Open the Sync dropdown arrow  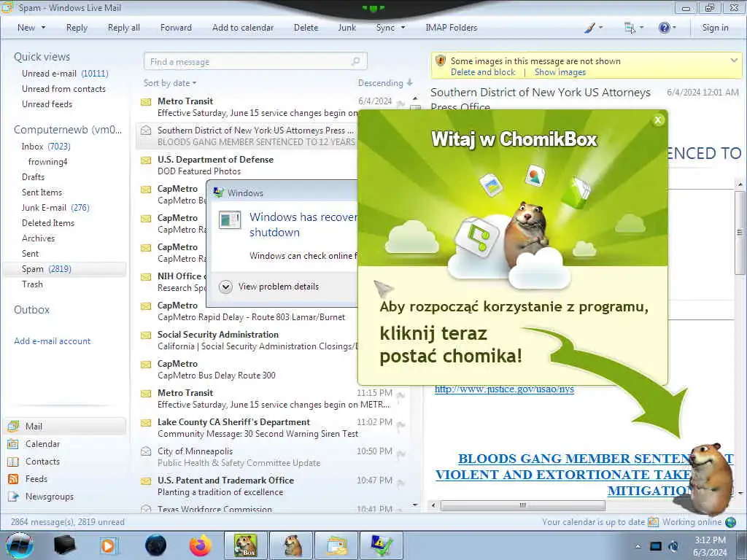pos(403,28)
